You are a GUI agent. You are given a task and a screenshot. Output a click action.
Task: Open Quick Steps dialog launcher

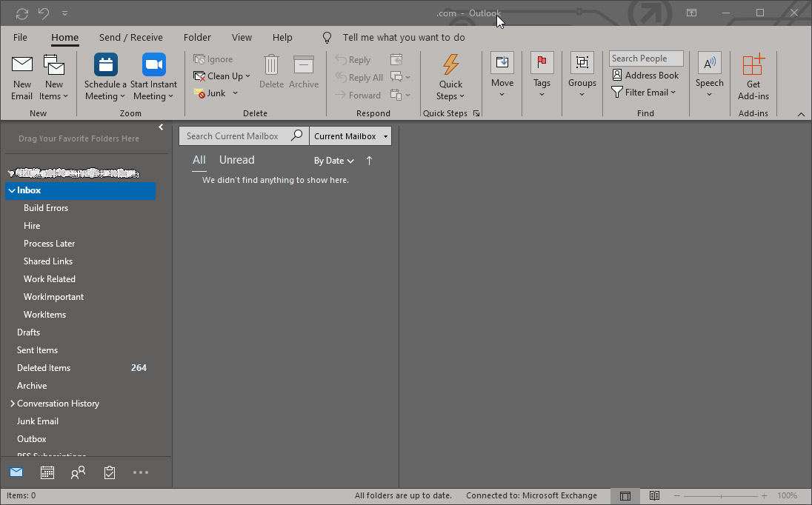point(476,113)
